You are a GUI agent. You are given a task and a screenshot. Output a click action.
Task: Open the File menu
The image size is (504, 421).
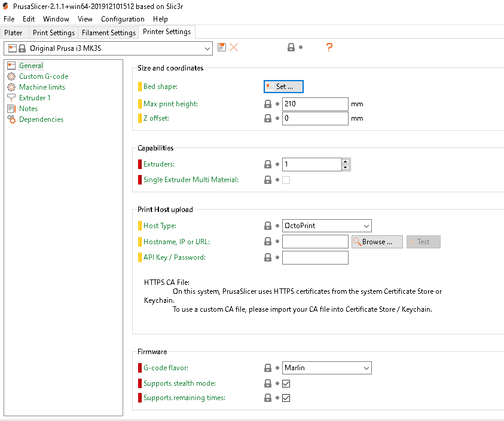pyautogui.click(x=9, y=19)
